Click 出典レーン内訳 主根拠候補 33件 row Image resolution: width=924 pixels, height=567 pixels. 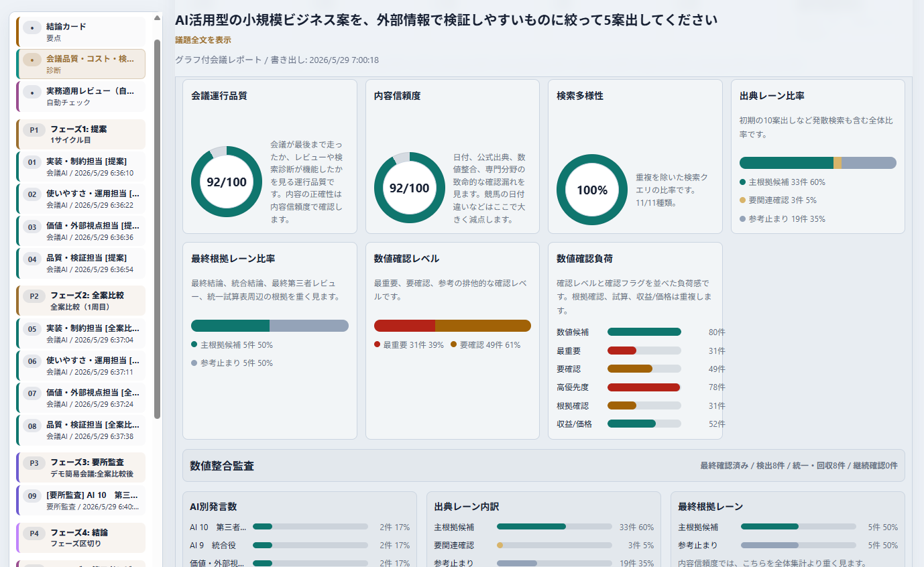pyautogui.click(x=544, y=527)
